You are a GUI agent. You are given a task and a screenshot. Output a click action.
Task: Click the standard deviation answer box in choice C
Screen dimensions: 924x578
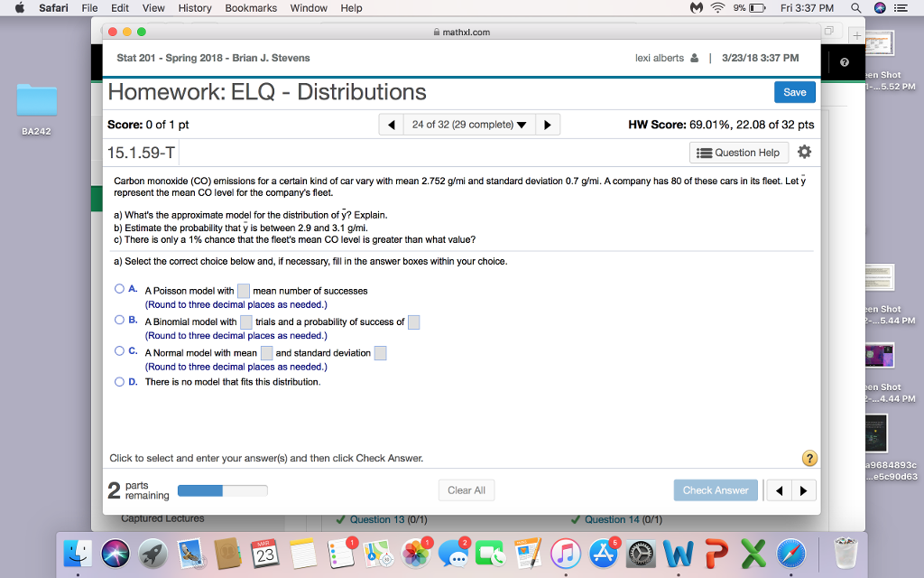coord(380,352)
